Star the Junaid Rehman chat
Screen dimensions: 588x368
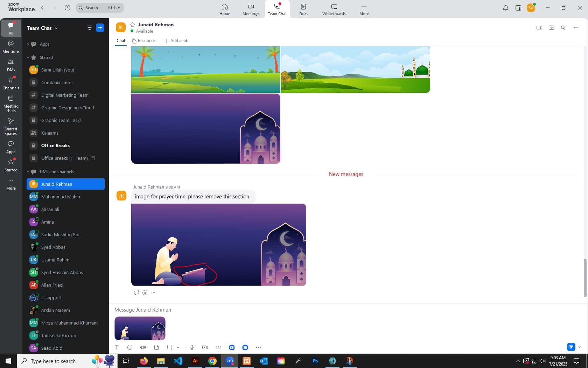(133, 25)
